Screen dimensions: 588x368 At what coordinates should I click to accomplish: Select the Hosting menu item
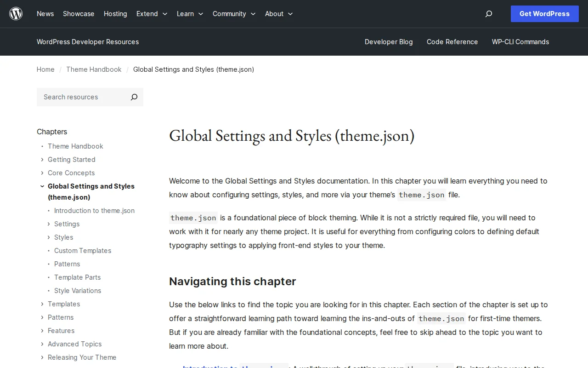pyautogui.click(x=115, y=14)
